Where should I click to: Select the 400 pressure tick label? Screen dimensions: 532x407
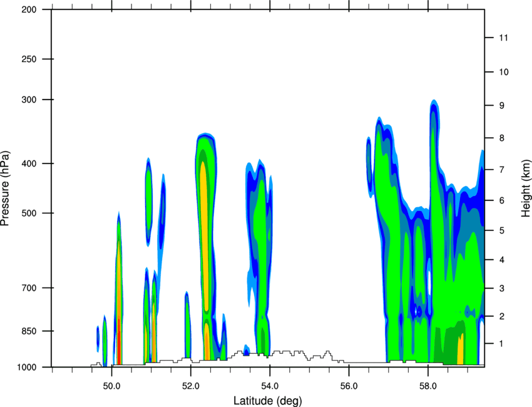click(29, 163)
